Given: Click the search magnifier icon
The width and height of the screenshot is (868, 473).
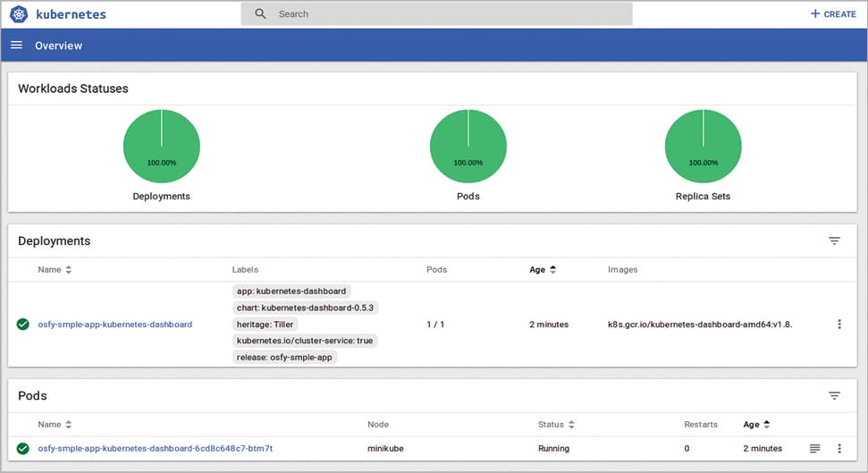Looking at the screenshot, I should click(260, 14).
